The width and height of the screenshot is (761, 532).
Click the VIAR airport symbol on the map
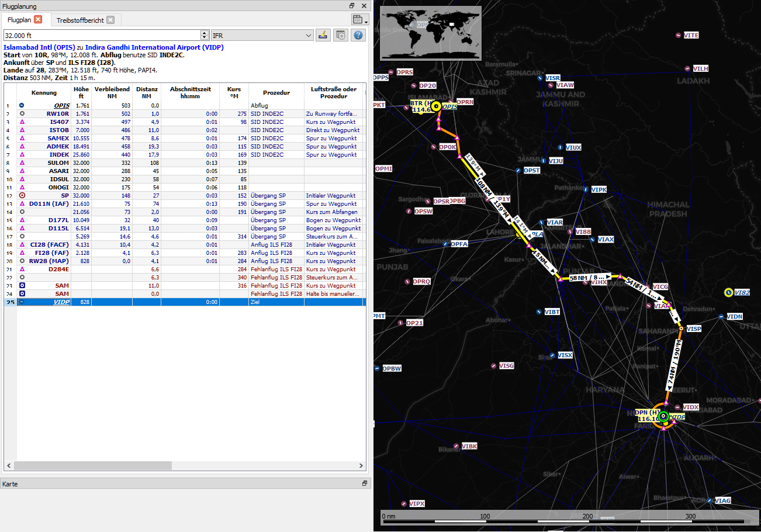[542, 223]
